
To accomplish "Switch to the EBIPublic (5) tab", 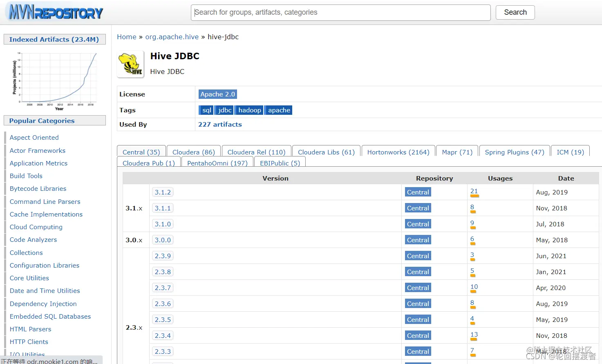I will 280,163.
